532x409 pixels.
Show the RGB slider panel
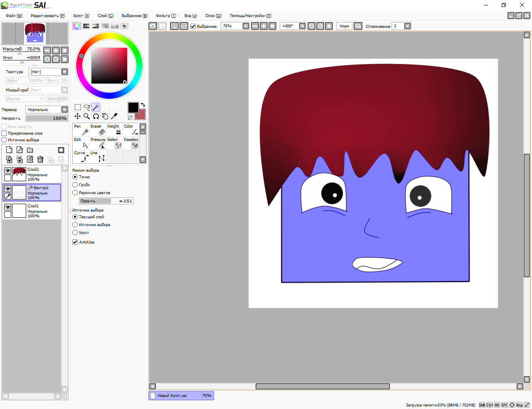86,26
